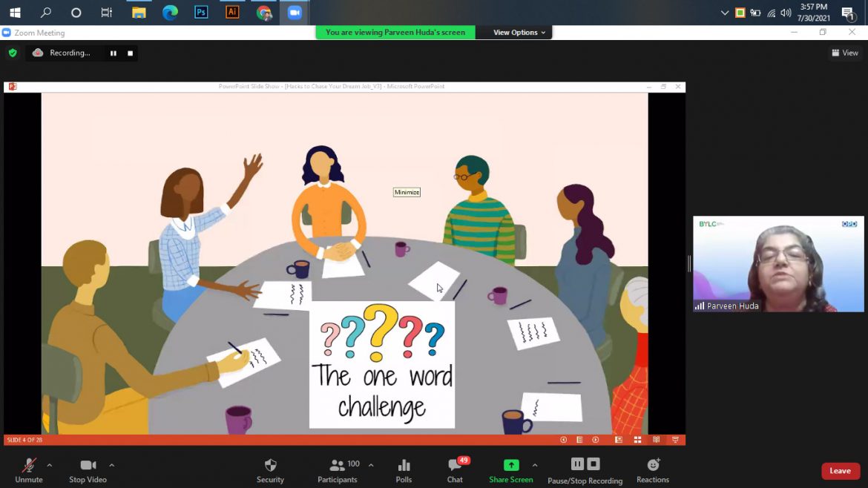
Task: Pause recording from top-left recording indicator
Action: [x=114, y=53]
